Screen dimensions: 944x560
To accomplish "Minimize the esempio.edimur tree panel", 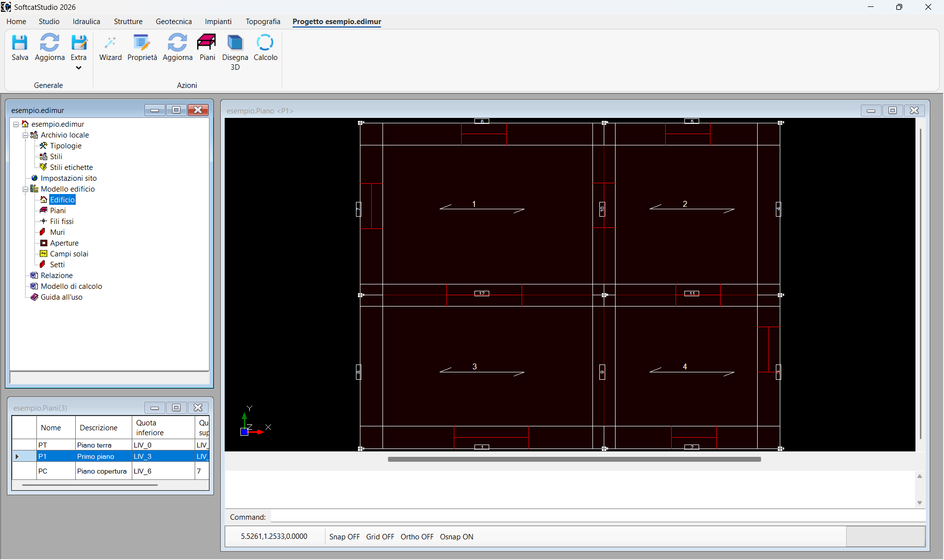I will 154,110.
